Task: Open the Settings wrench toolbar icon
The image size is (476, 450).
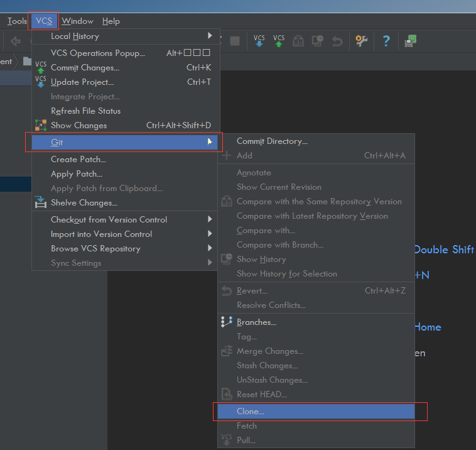Action: [x=361, y=41]
